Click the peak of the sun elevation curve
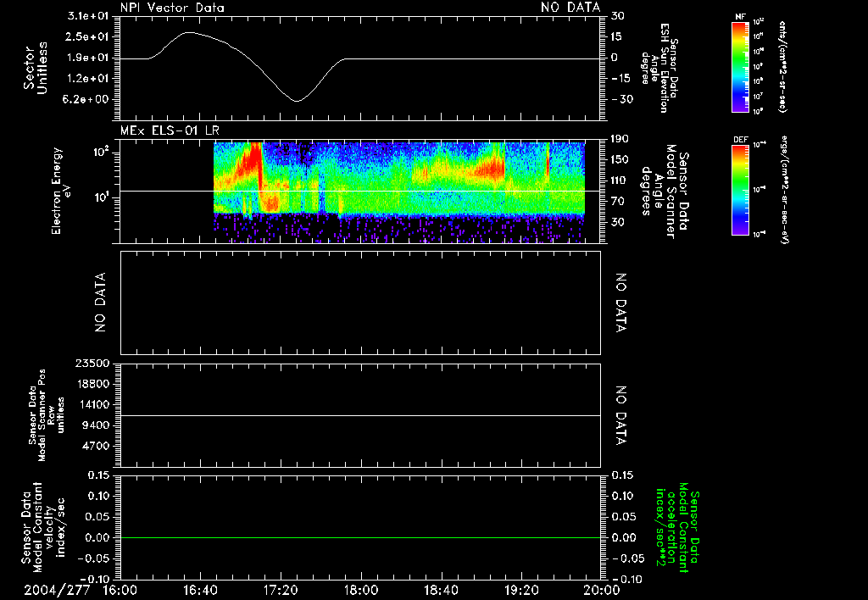The height and width of the screenshot is (600, 868). click(189, 33)
